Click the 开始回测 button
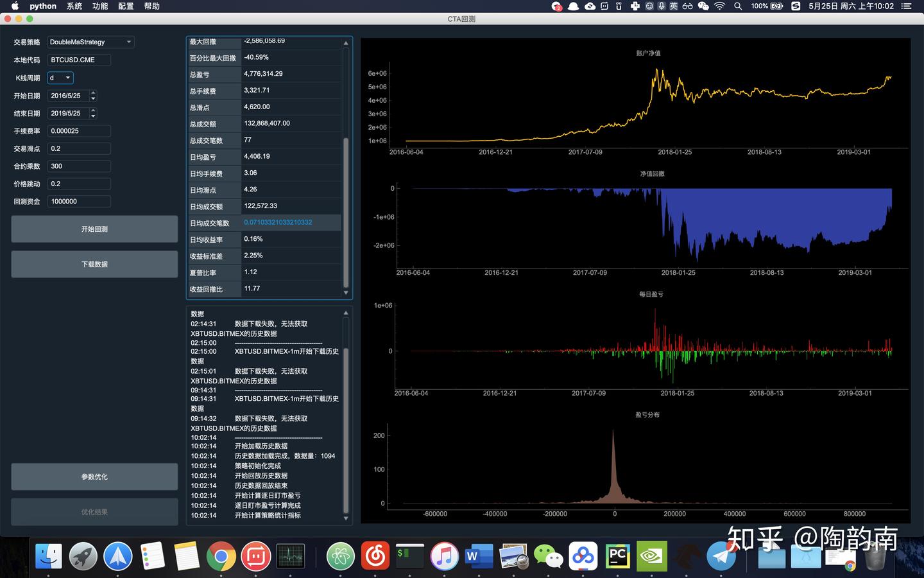 coord(94,229)
